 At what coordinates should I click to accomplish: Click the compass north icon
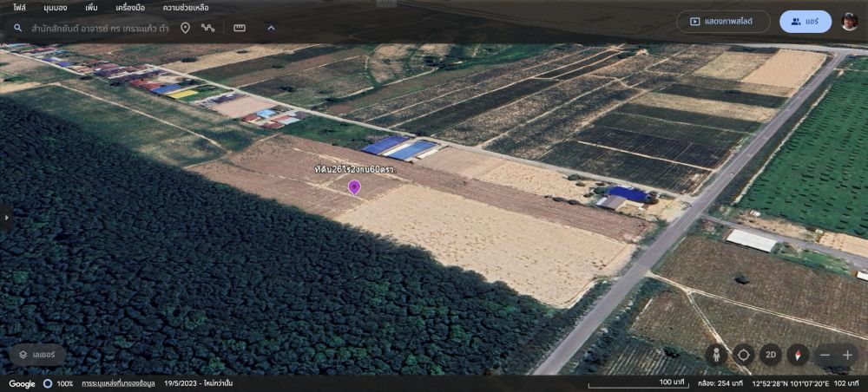pyautogui.click(x=798, y=355)
